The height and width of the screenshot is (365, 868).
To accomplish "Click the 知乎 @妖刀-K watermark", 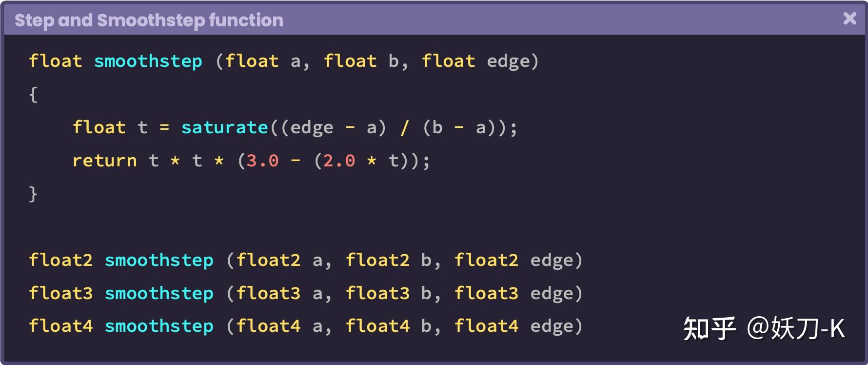I will coord(764,328).
